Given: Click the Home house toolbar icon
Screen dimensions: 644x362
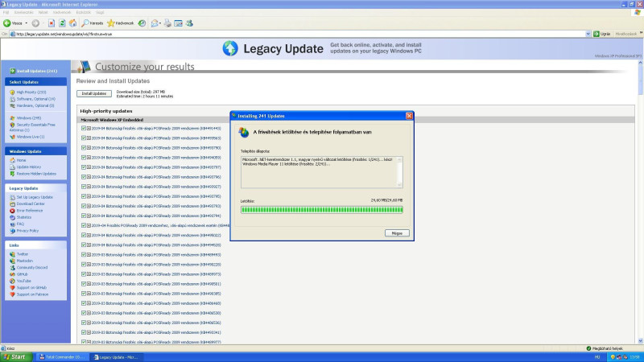Looking at the screenshot, I should [x=73, y=23].
